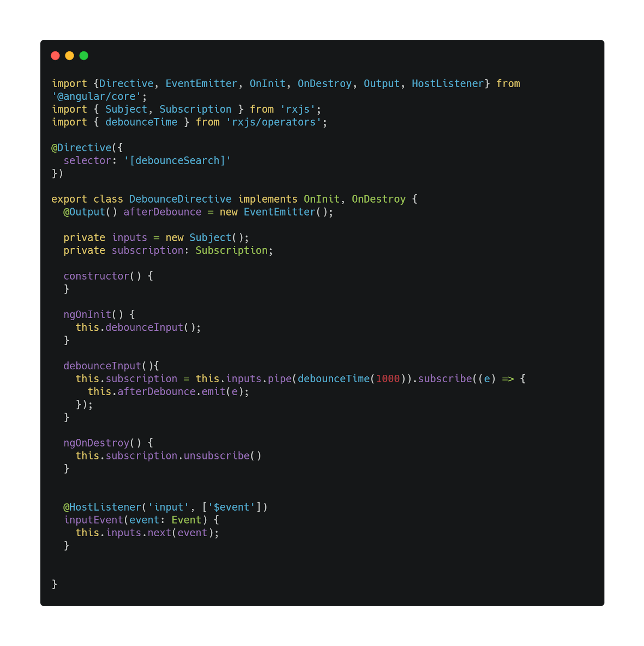Click the @Output() decorator
Viewport: 644px width, 646px height.
tap(90, 212)
